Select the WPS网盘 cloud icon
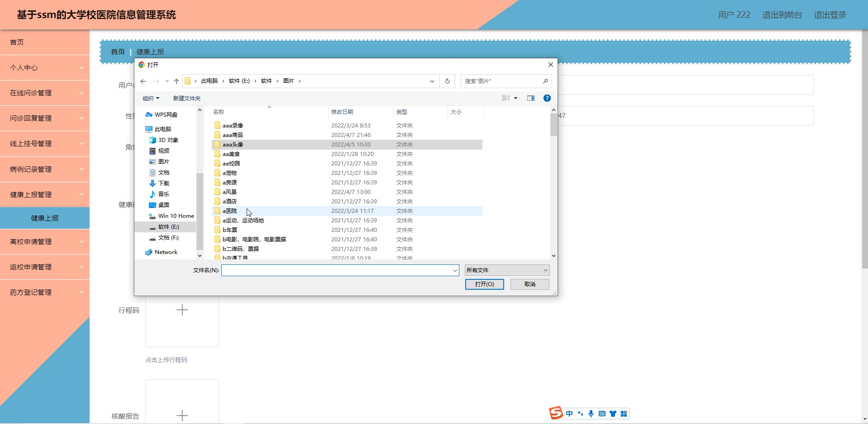Image resolution: width=868 pixels, height=424 pixels. click(148, 115)
